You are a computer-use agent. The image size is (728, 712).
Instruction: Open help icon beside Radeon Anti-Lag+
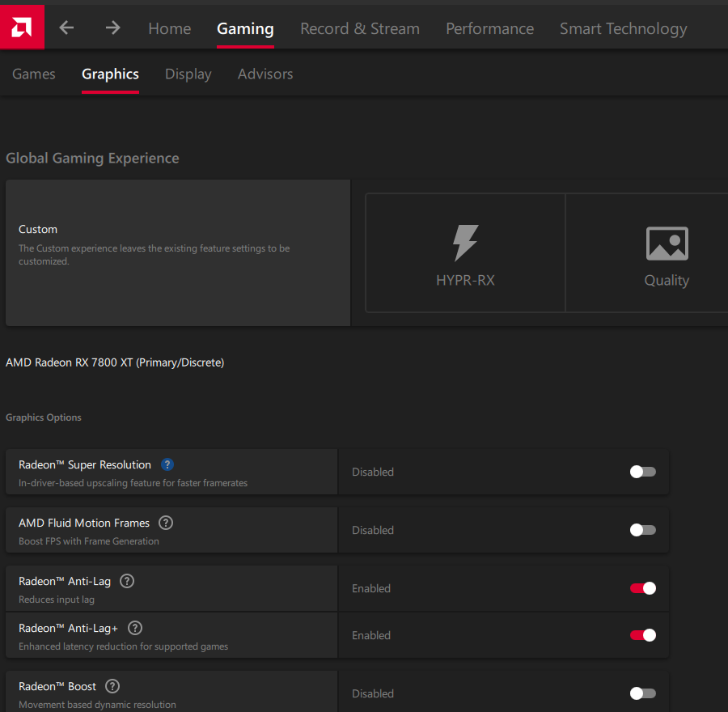(134, 628)
